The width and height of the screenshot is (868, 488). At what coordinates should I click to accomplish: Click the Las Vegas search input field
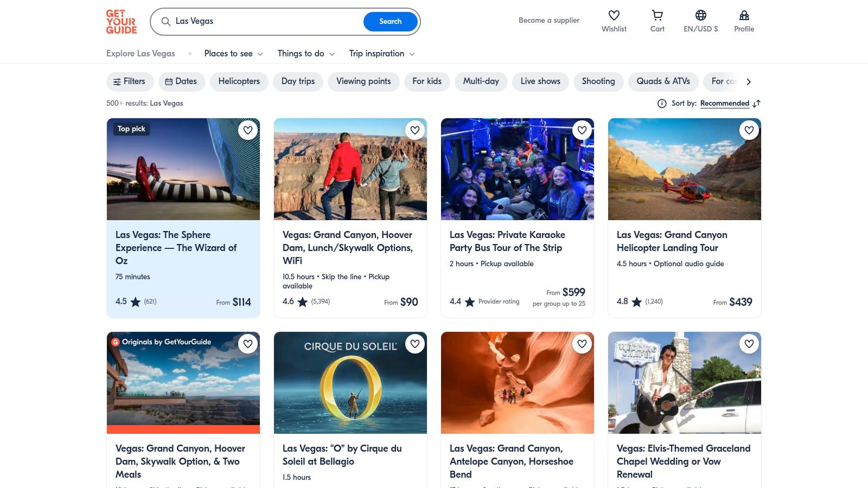point(266,22)
